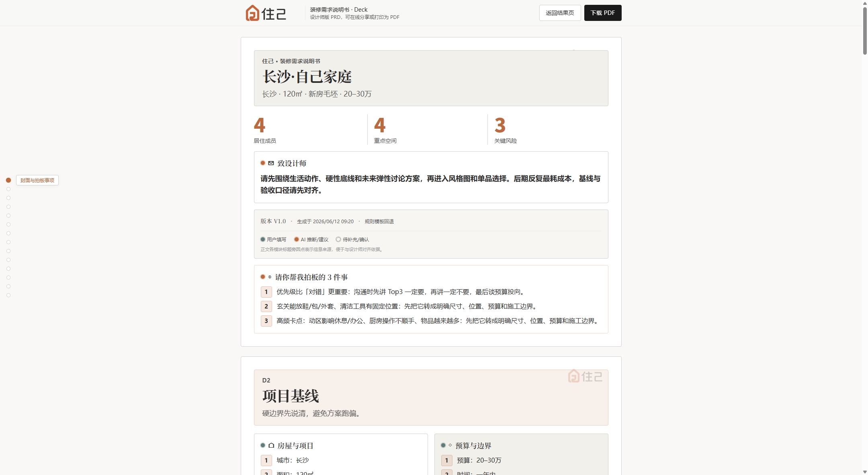This screenshot has height=475, width=868.
Task: Click the D2 项目基线 heading
Action: click(291, 396)
